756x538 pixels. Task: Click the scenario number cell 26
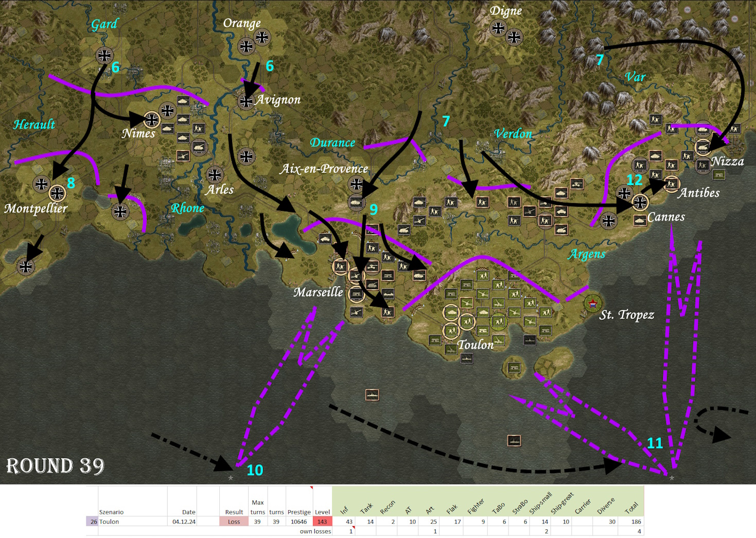pos(92,522)
